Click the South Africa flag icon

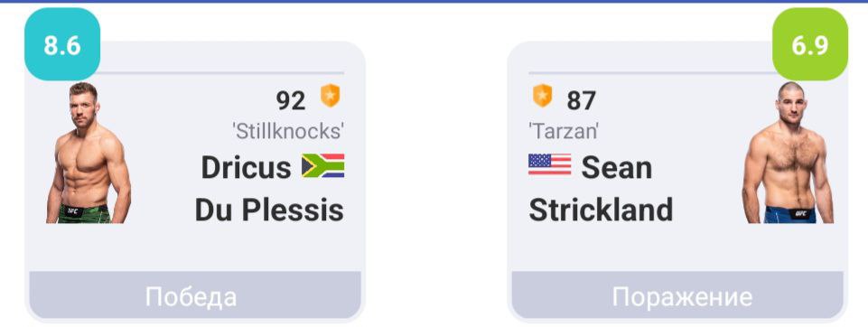tap(322, 165)
